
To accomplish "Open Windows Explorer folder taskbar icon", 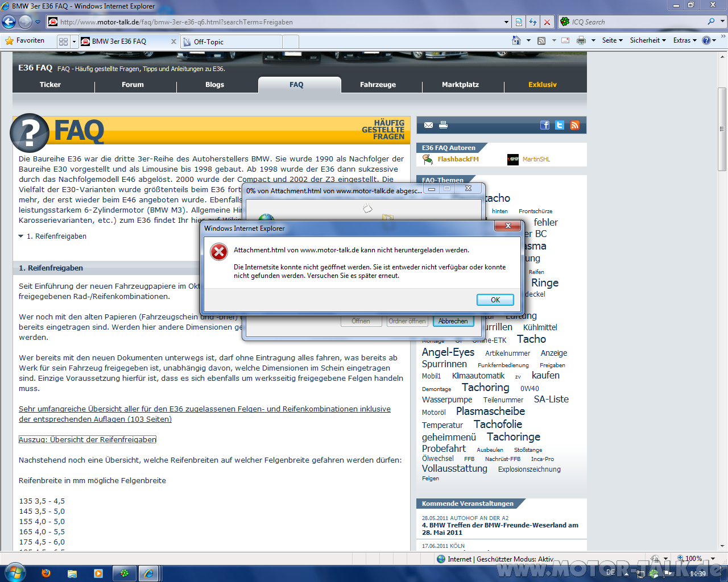I will click(72, 573).
